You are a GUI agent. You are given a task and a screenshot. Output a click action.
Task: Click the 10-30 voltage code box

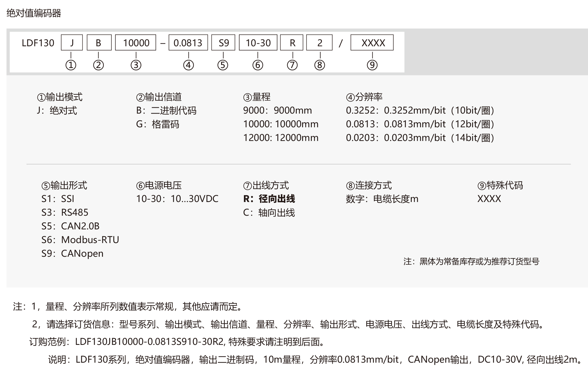258,43
